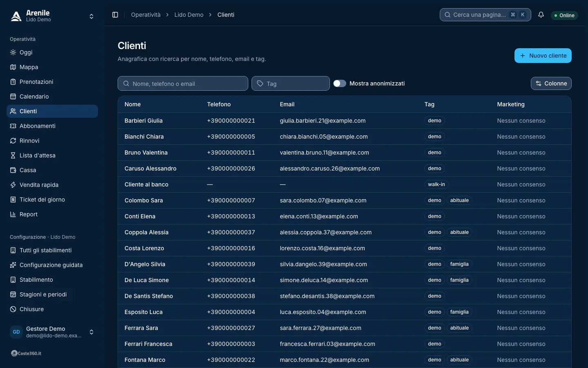Click the Arenile logo icon

pos(16,16)
